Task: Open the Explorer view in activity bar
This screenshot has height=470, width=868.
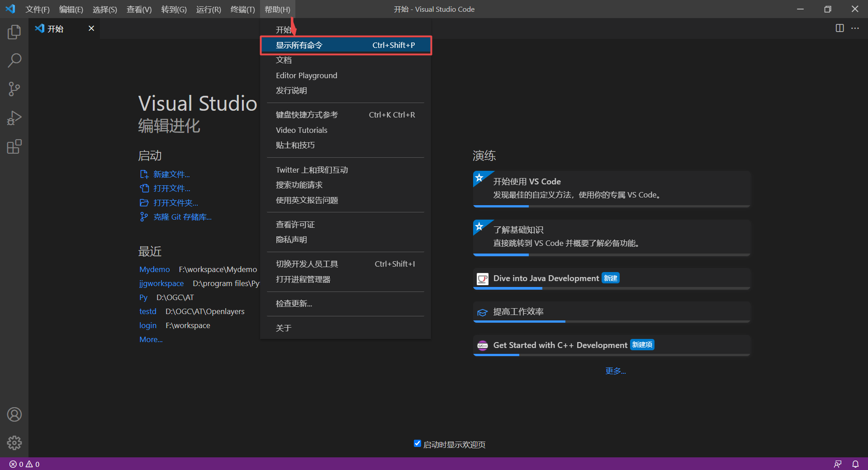Action: [14, 32]
